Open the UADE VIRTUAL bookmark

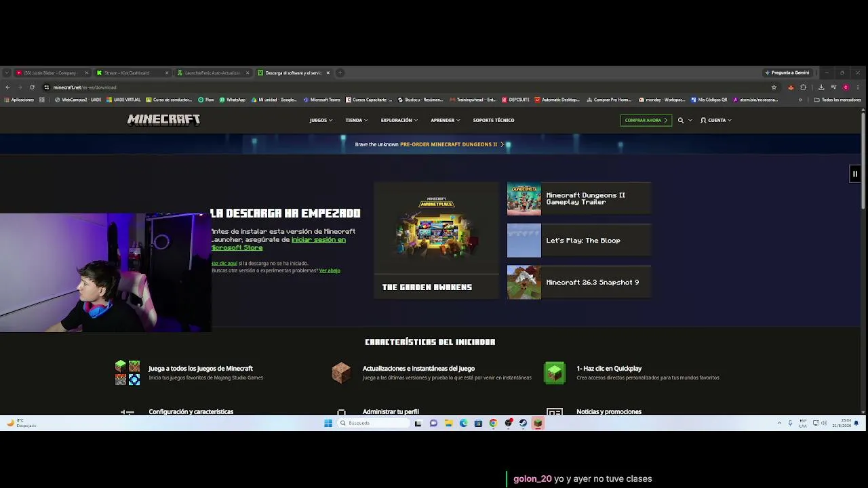point(123,100)
